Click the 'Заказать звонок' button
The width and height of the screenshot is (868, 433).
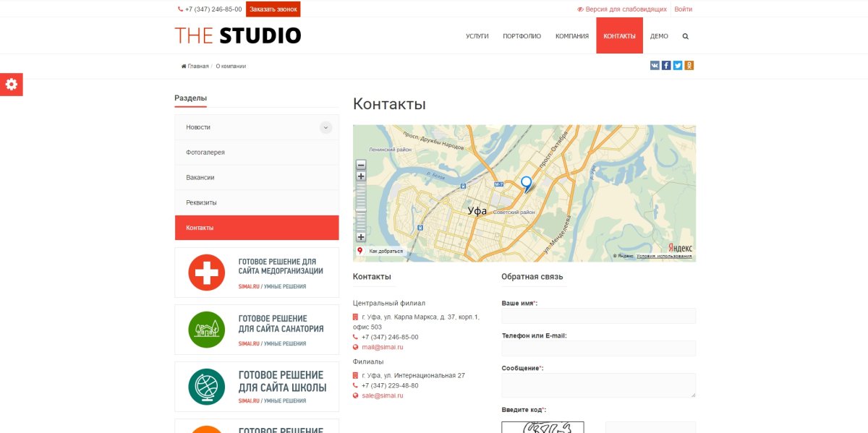tap(273, 9)
